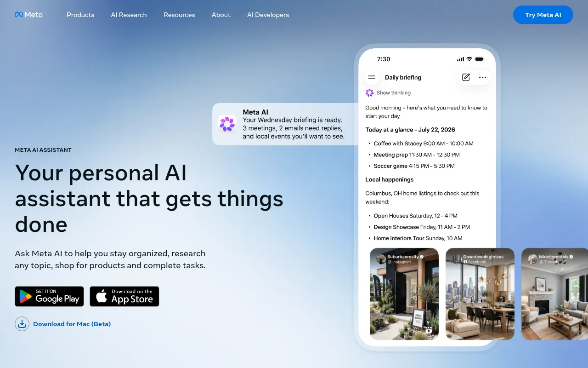Open the three-dot more options icon
The width and height of the screenshot is (588, 368).
pyautogui.click(x=482, y=77)
